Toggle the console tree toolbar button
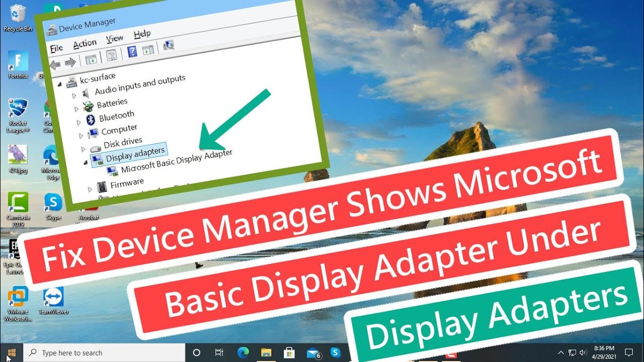 coord(91,59)
